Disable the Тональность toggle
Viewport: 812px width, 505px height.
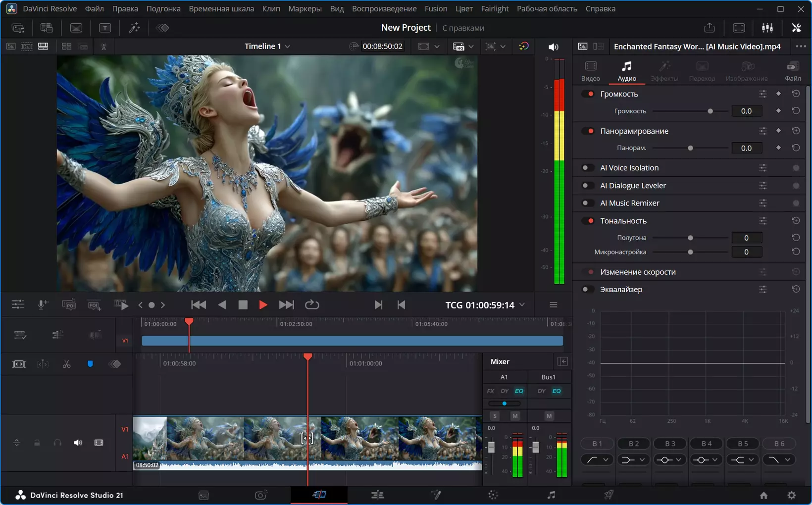pos(588,221)
